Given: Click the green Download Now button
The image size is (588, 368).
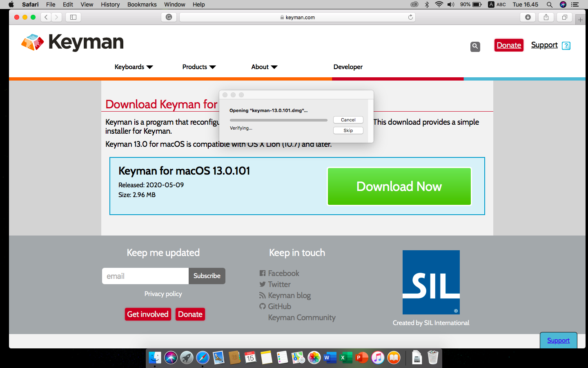Looking at the screenshot, I should tap(399, 186).
